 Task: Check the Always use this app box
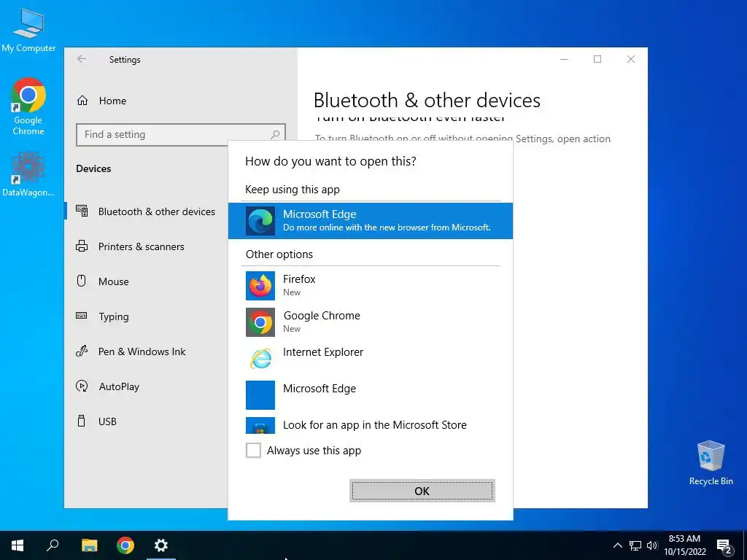253,450
